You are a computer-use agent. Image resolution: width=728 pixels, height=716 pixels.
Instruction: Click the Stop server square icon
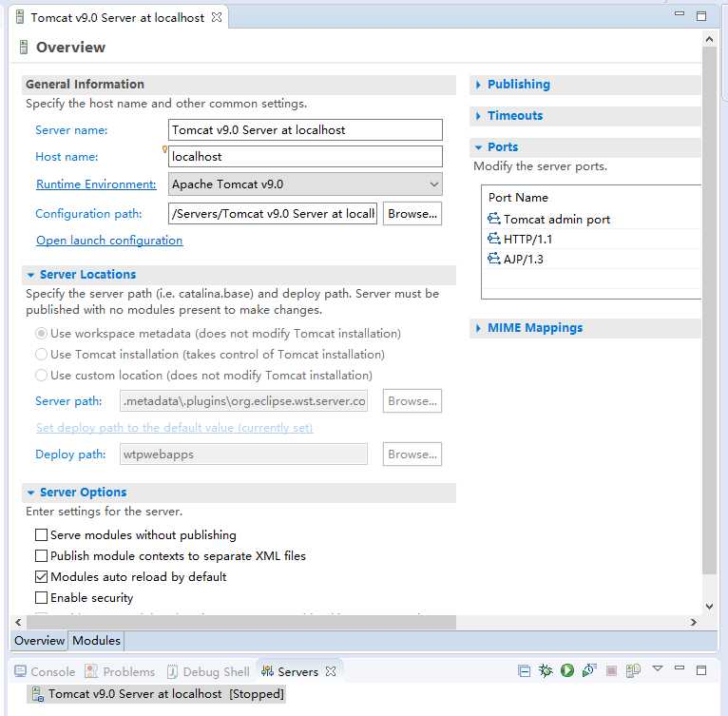(611, 670)
